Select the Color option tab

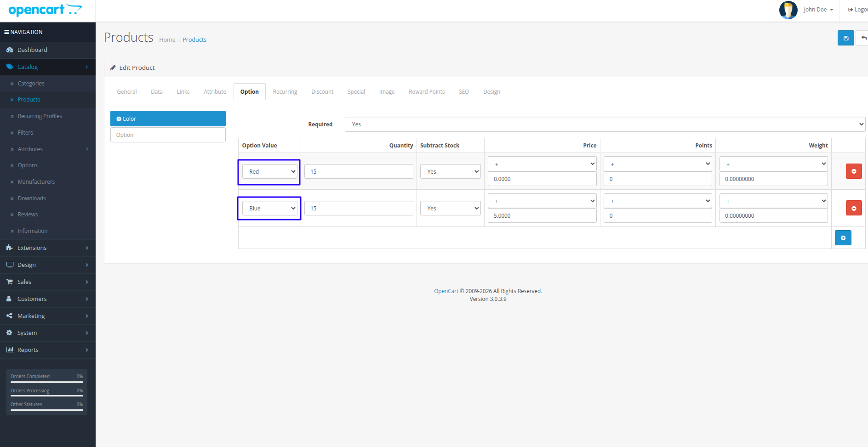click(x=168, y=119)
